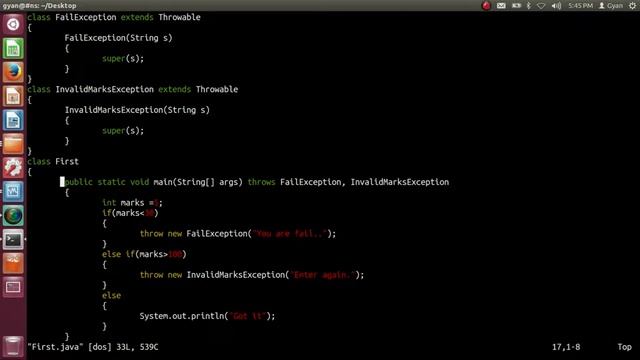
Task: Click the 'System.out.println' statement
Action: [207, 316]
